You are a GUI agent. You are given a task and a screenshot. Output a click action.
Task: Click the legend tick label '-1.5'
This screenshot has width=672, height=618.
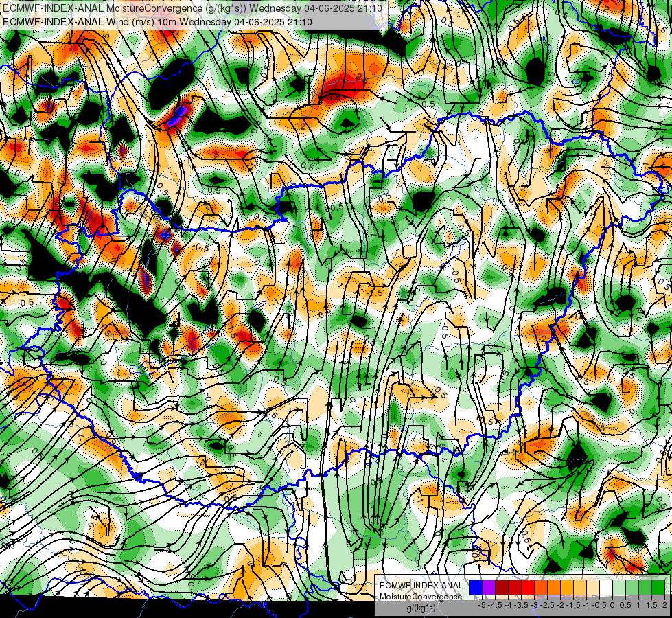click(x=573, y=605)
